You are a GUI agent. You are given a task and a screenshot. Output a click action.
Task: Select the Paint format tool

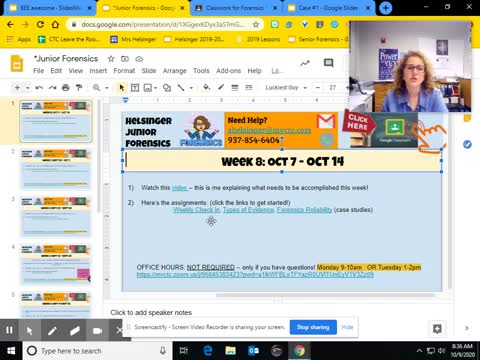79,88
